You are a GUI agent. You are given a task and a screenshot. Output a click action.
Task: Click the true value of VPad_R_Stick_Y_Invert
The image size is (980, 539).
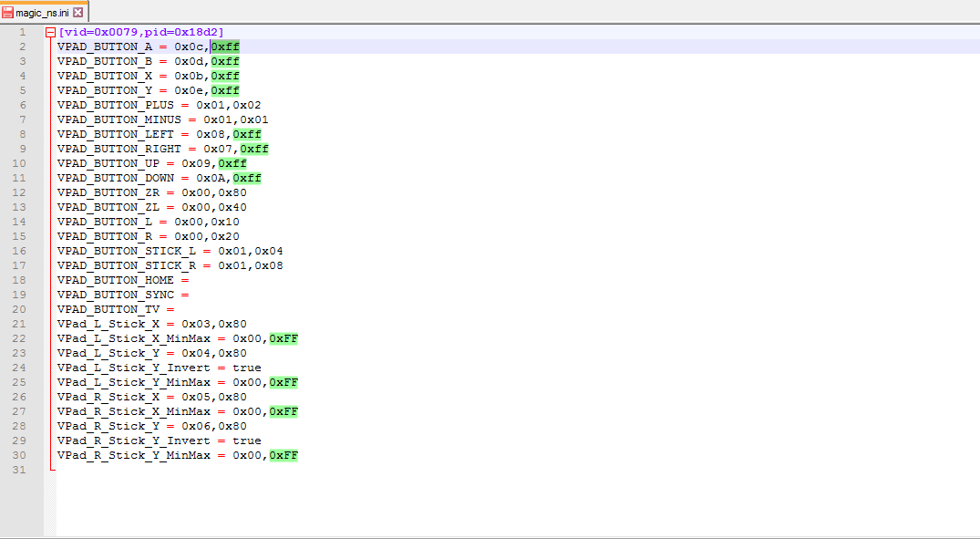pos(247,441)
